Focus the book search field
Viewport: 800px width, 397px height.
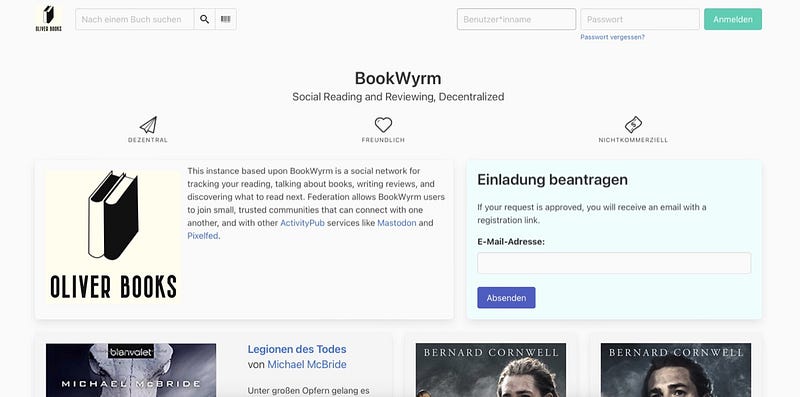[x=135, y=19]
